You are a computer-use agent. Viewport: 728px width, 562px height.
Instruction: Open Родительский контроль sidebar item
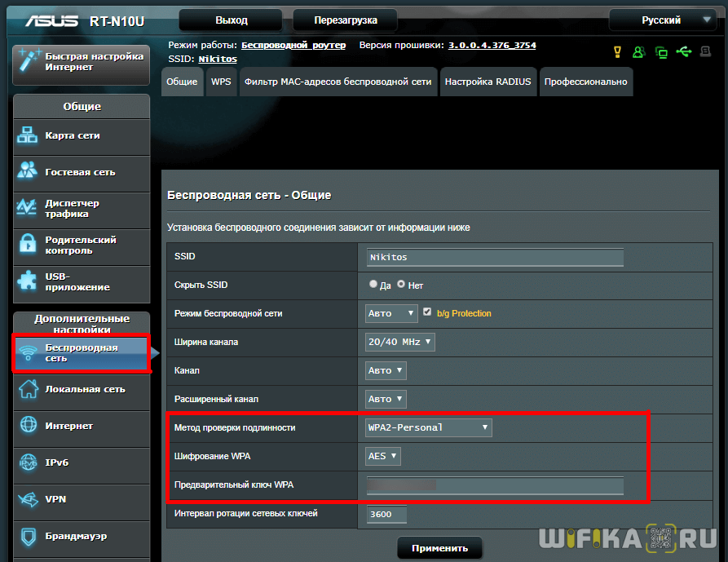pyautogui.click(x=82, y=246)
